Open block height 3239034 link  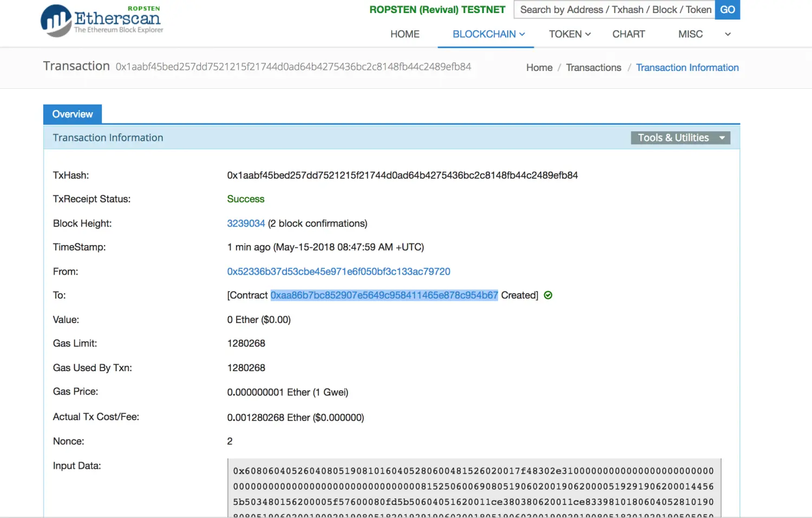(x=246, y=224)
